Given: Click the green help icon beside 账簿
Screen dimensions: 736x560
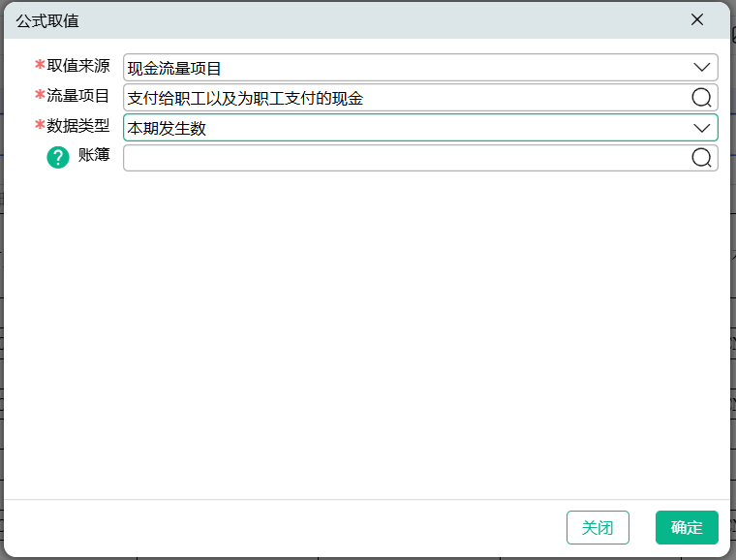Looking at the screenshot, I should click(58, 158).
